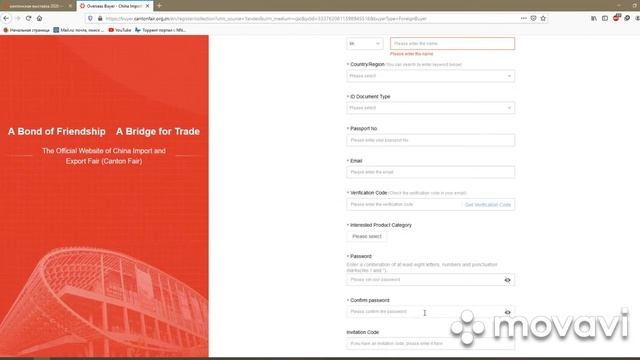Image resolution: width=640 pixels, height=360 pixels.
Task: Click Get Verification Code link
Action: [x=488, y=204]
